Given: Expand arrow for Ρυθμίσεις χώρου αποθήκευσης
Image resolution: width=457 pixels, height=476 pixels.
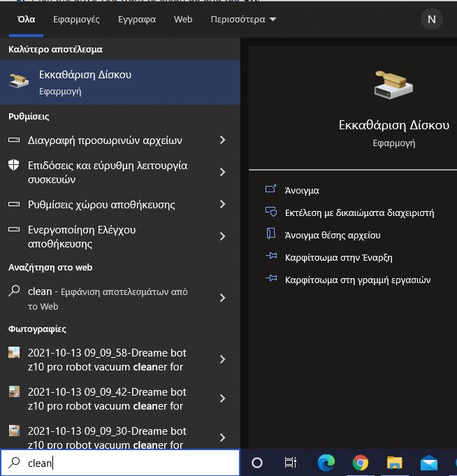Looking at the screenshot, I should click(222, 204).
